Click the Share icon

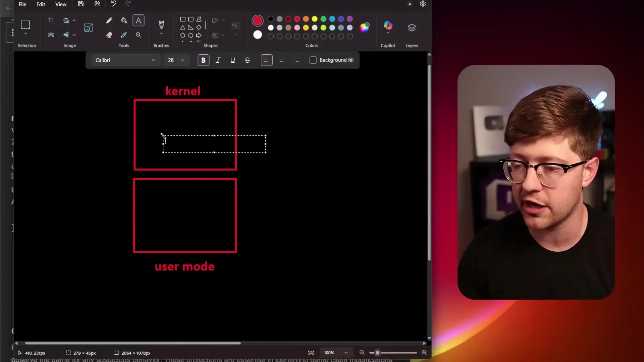pyautogui.click(x=97, y=4)
